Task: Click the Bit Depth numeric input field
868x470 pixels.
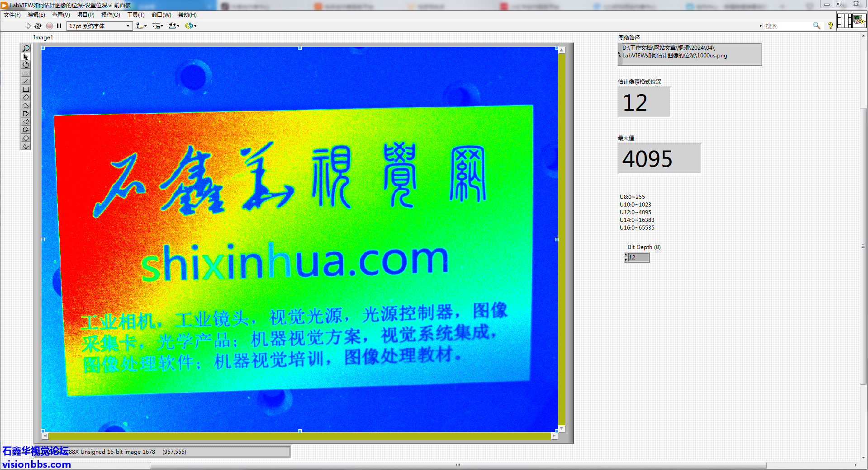Action: 639,258
